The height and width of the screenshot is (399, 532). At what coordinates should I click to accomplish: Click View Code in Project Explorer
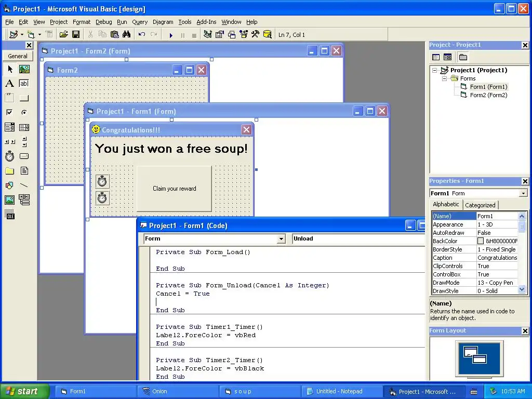pos(436,57)
